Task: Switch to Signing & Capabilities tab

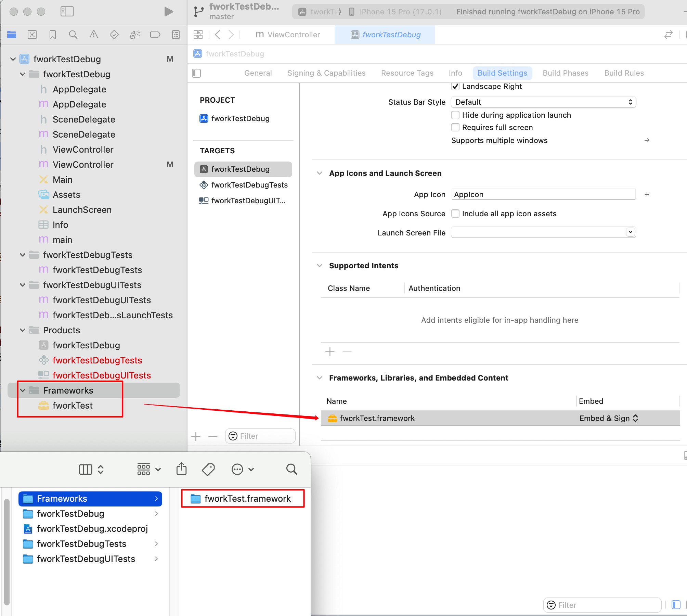Action: pyautogui.click(x=326, y=73)
